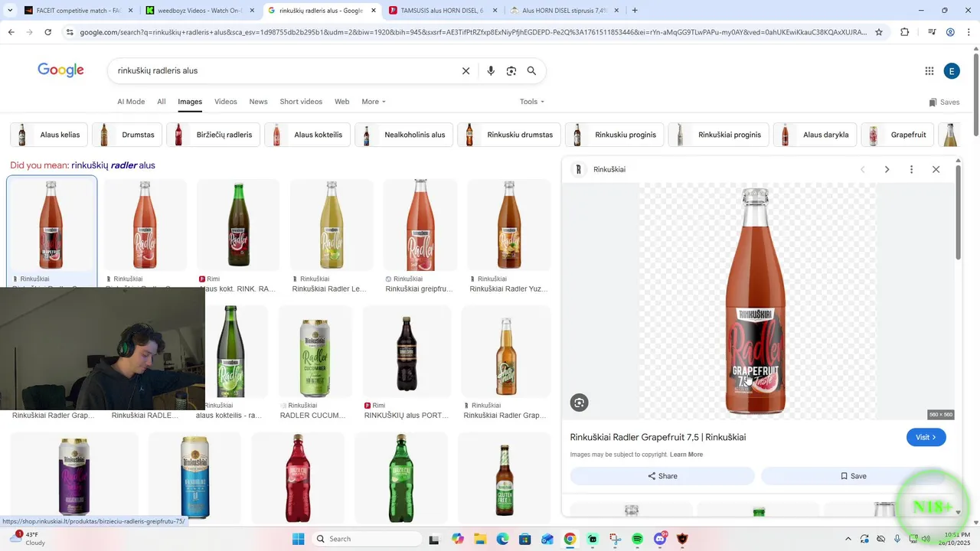Switch to Videos results tab
The image size is (980, 551).
click(226, 101)
